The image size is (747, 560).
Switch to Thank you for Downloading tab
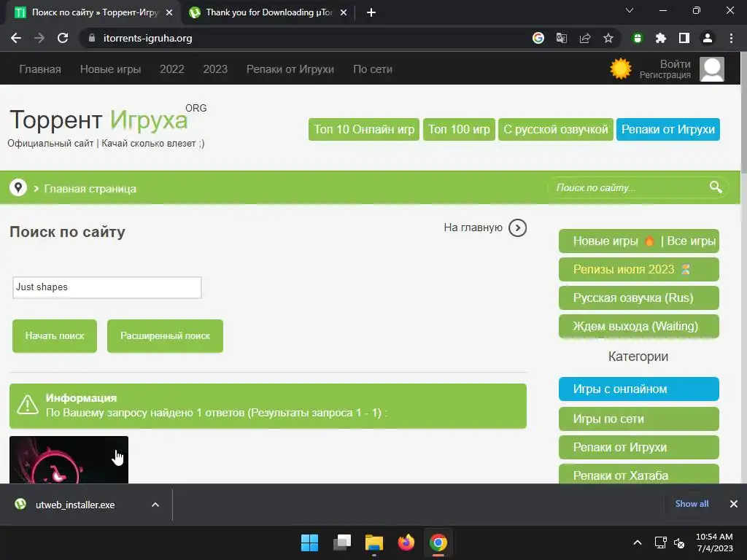click(x=269, y=12)
